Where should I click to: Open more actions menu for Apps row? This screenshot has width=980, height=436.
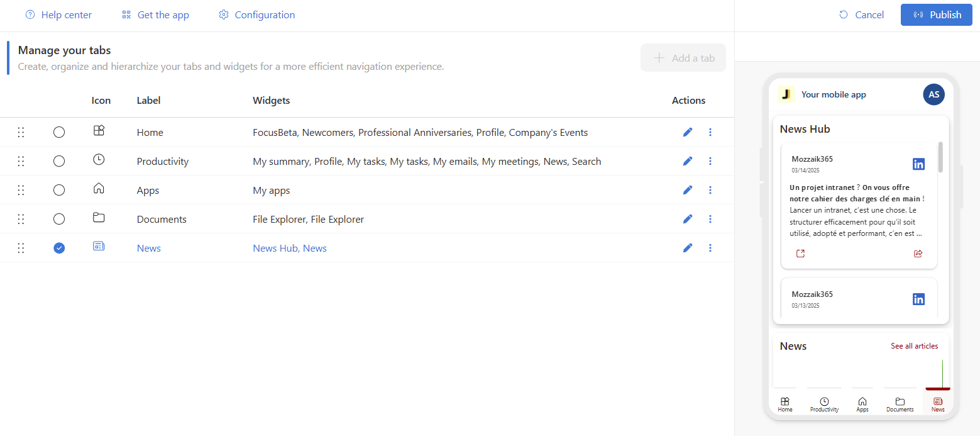point(710,190)
